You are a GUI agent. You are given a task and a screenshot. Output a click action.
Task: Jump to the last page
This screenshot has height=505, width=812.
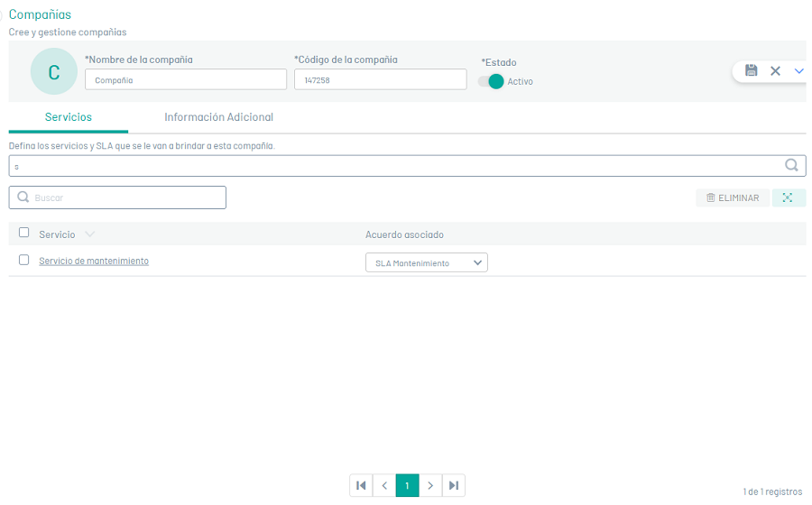point(454,485)
